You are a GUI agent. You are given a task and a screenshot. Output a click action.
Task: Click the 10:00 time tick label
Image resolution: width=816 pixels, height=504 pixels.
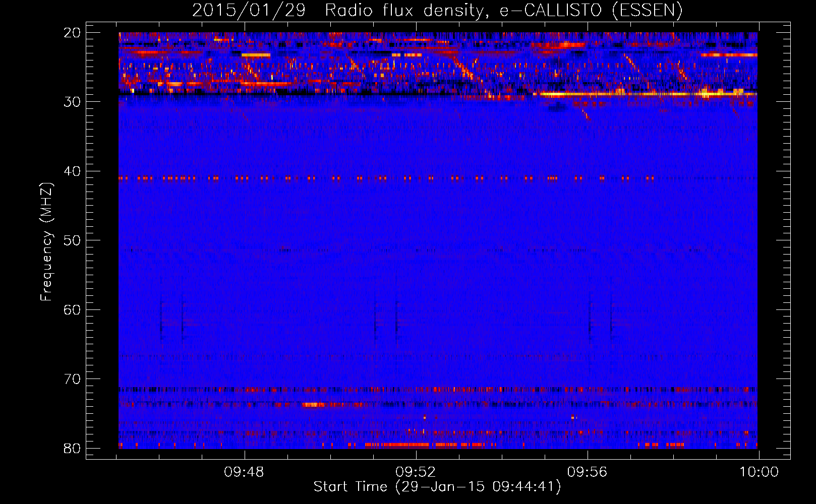point(759,472)
